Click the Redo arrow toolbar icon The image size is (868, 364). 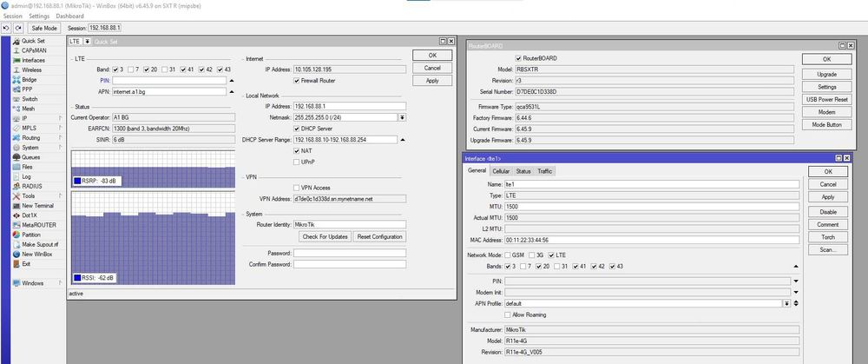tap(18, 28)
